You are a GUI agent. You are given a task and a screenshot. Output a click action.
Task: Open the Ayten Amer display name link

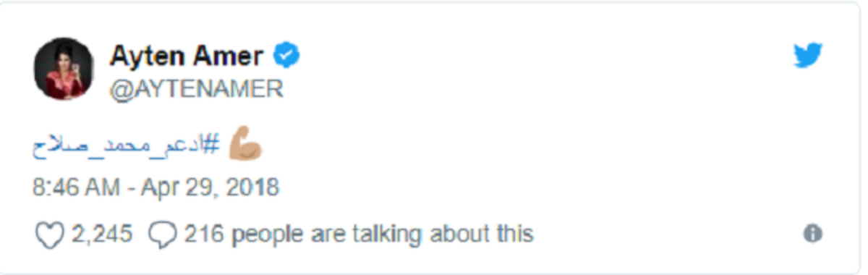click(x=187, y=56)
